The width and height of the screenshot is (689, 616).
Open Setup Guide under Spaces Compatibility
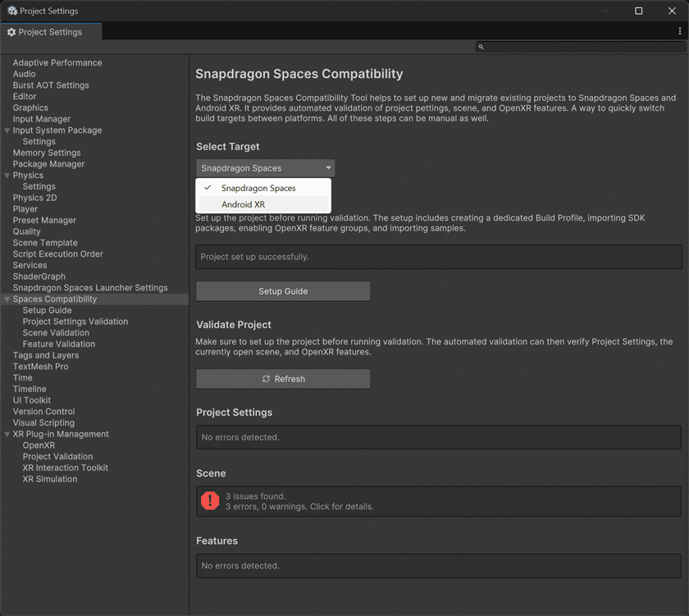[47, 310]
